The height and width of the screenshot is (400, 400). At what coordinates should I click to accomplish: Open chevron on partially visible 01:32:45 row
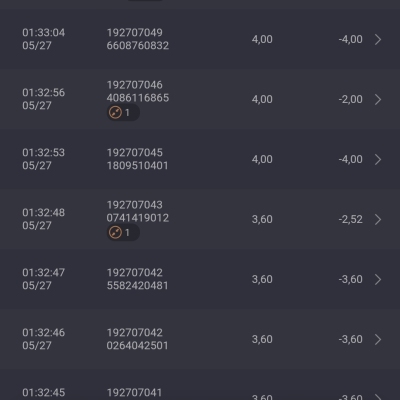[378, 397]
